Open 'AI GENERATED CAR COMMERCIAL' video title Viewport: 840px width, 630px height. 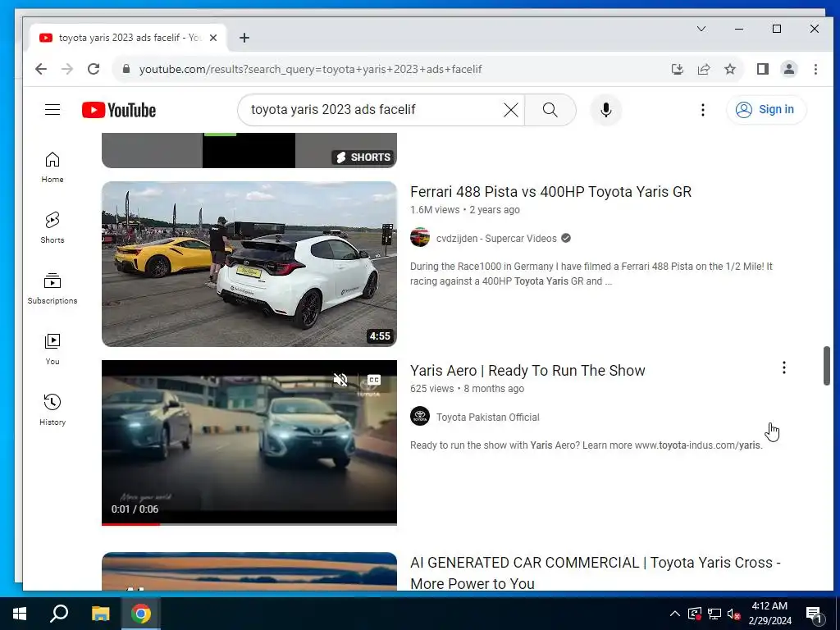click(x=596, y=573)
